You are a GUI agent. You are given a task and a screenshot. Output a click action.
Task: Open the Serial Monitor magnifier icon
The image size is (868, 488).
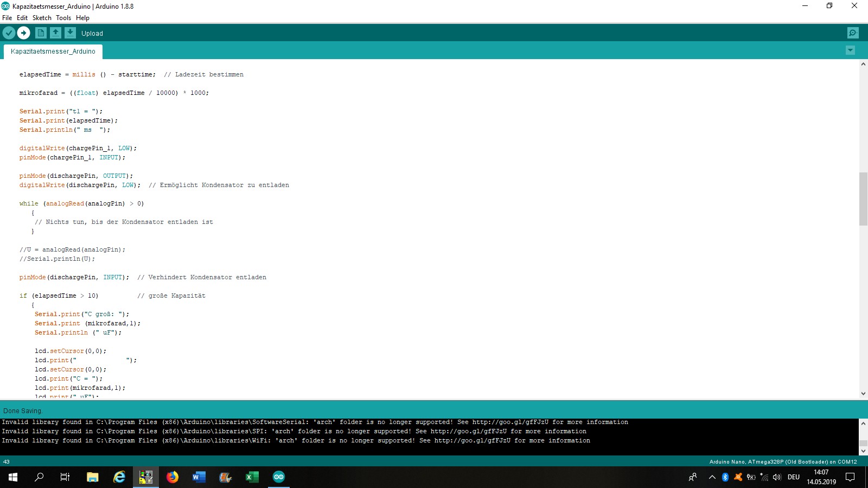[x=853, y=33]
